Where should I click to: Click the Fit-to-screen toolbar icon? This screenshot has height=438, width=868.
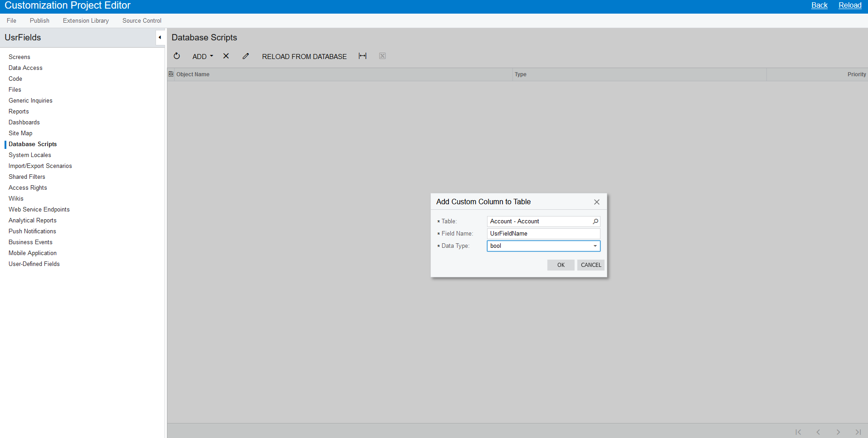(362, 56)
